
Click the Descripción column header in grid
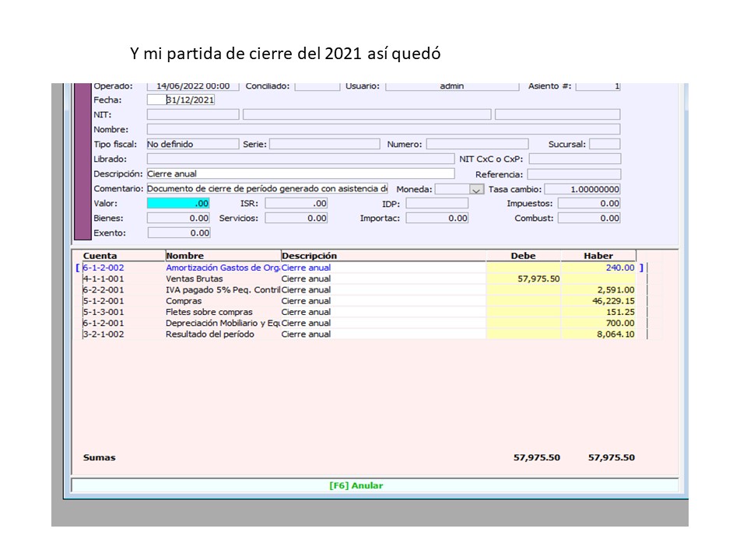point(309,255)
